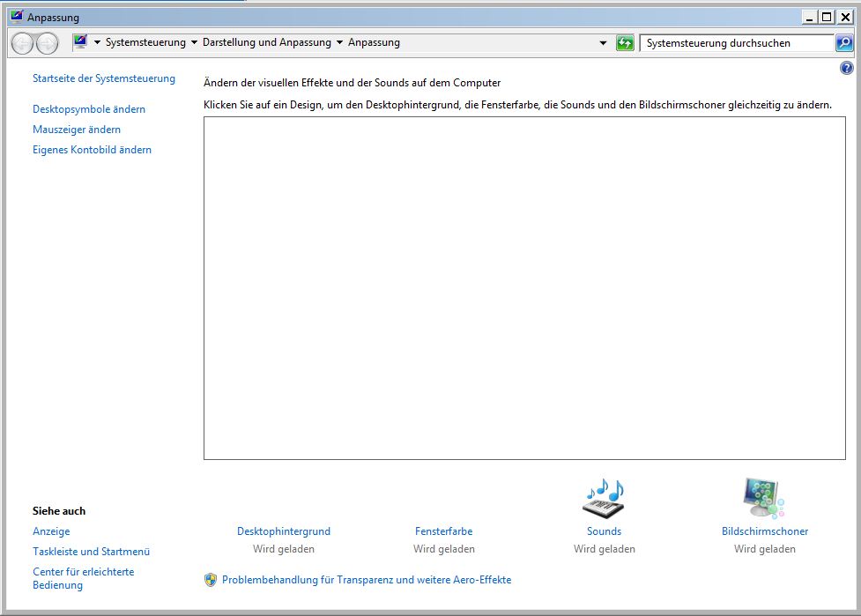Expand dropdown arrow after Systemsteuerung
This screenshot has width=861, height=616.
(x=194, y=42)
